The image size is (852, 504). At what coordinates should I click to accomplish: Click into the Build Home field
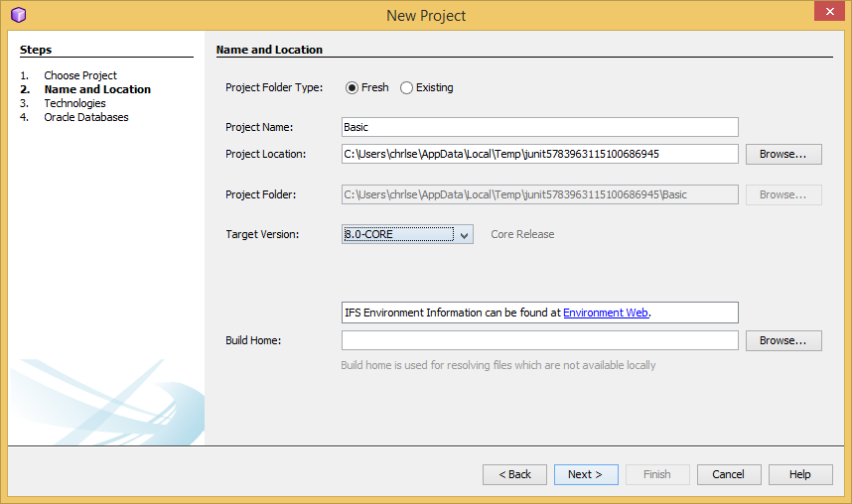539,340
